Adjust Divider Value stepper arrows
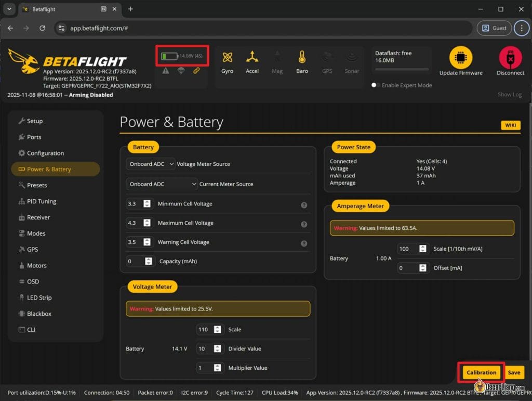Screen dimensions: 532x401 pyautogui.click(x=218, y=348)
